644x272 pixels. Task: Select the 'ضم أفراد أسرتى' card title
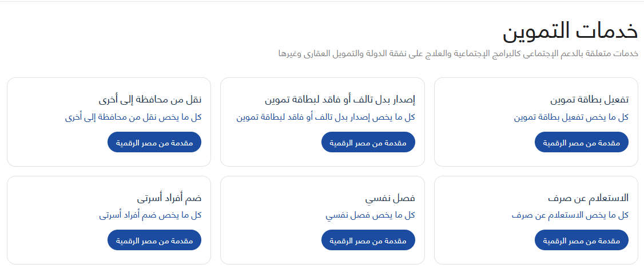pyautogui.click(x=169, y=198)
